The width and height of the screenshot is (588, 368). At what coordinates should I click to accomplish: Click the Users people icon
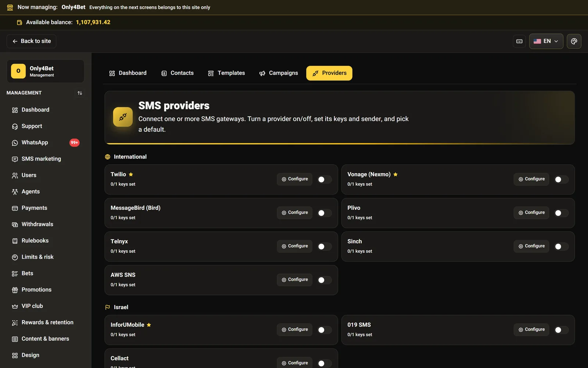(15, 176)
